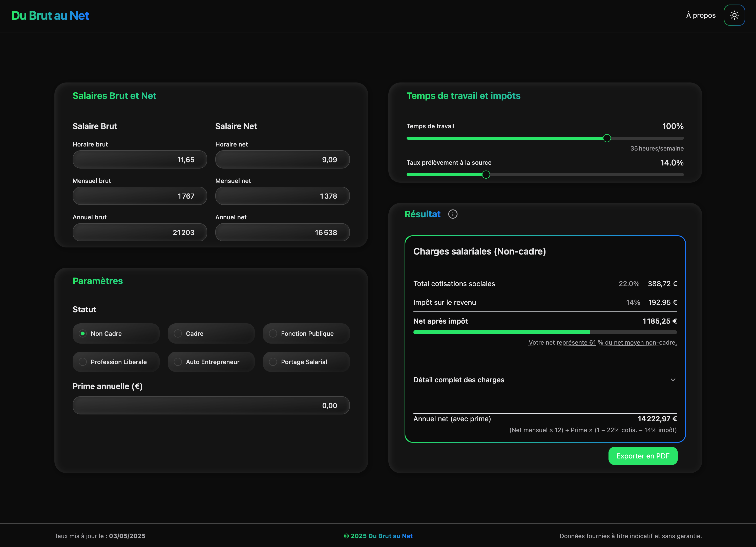Click the Total cotisations sociales 388,72 € value

(x=662, y=284)
